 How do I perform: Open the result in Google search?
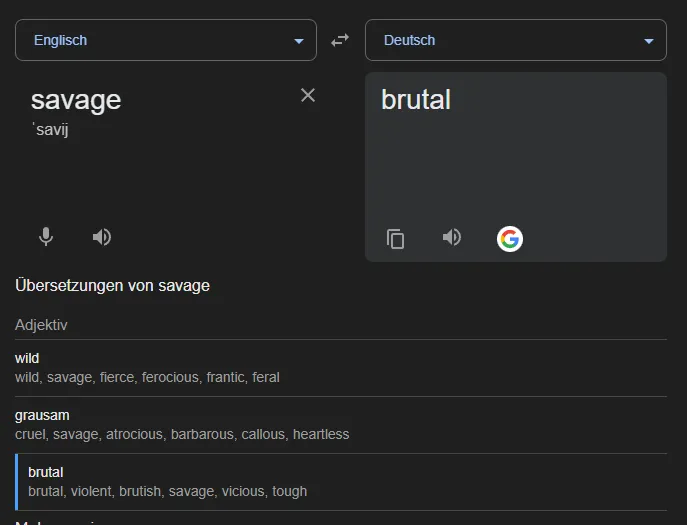tap(510, 239)
